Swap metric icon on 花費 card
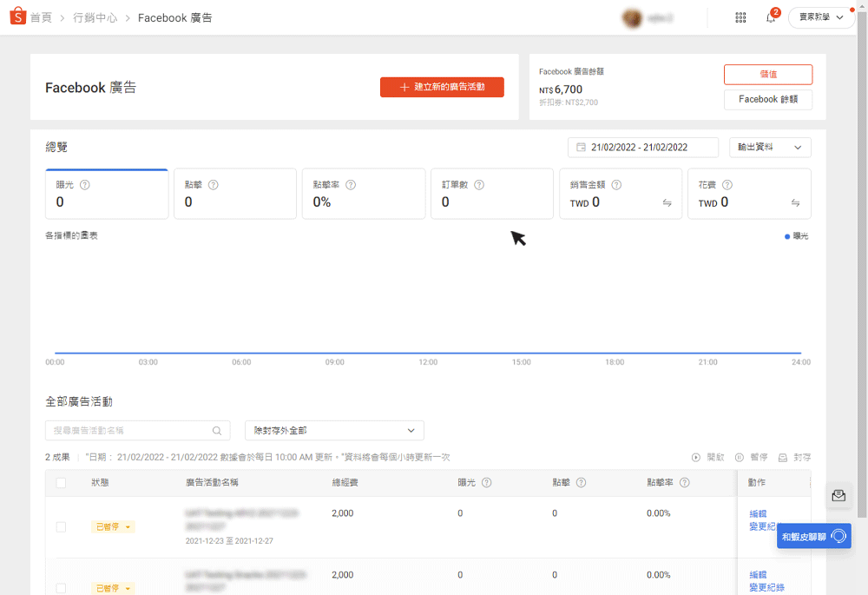The width and height of the screenshot is (868, 595). pos(795,203)
